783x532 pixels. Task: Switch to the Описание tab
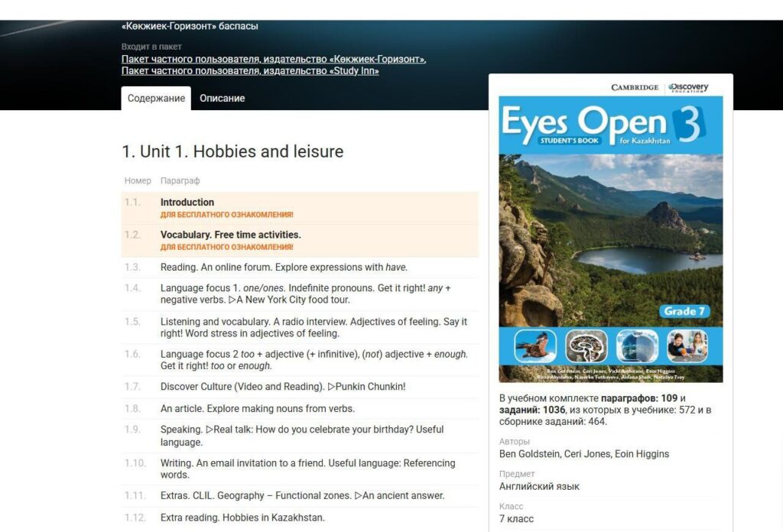(222, 99)
